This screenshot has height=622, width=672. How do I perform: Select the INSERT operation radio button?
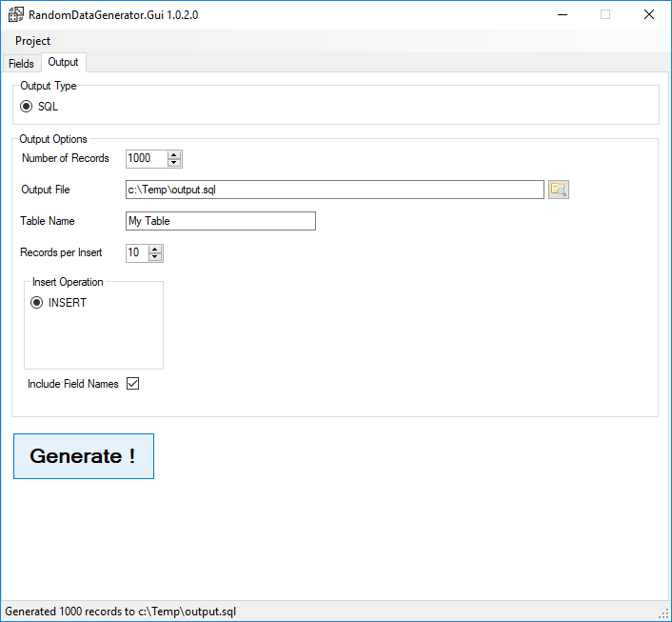pos(36,302)
